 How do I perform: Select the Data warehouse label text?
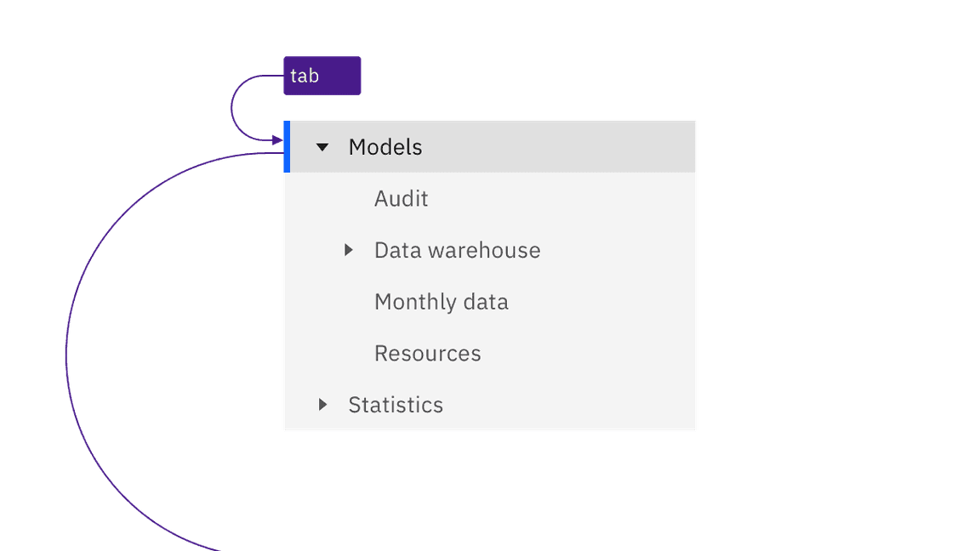(458, 250)
